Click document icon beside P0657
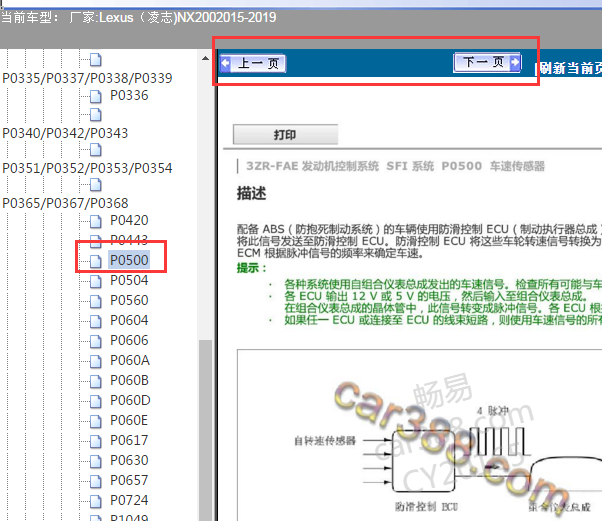The height and width of the screenshot is (521, 602). [96, 481]
